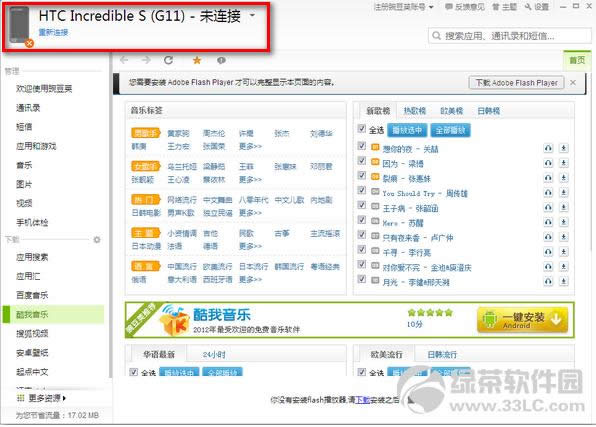Click the 下载 Adobe Flash Player button

tap(517, 83)
